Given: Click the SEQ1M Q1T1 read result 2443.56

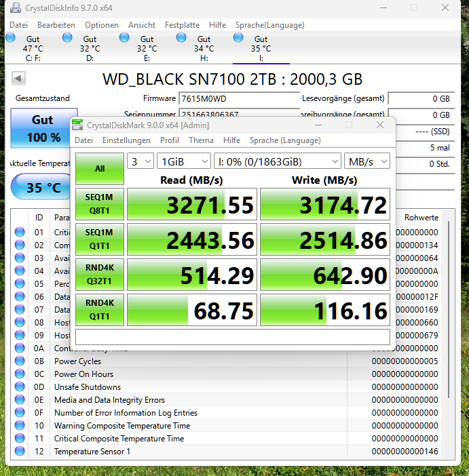Looking at the screenshot, I should point(192,239).
